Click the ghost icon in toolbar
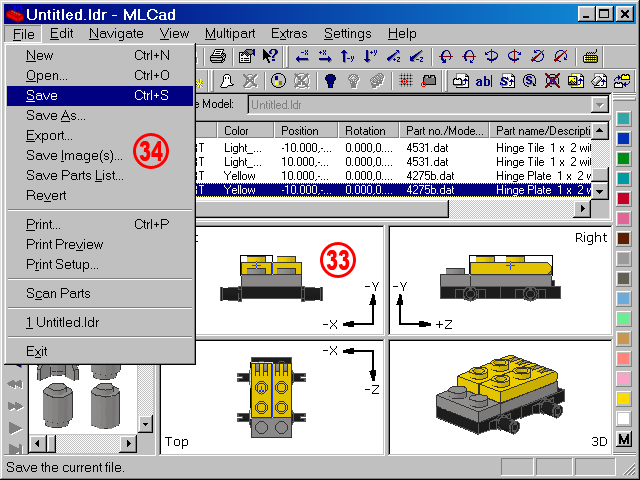This screenshot has width=640, height=480. tap(227, 80)
